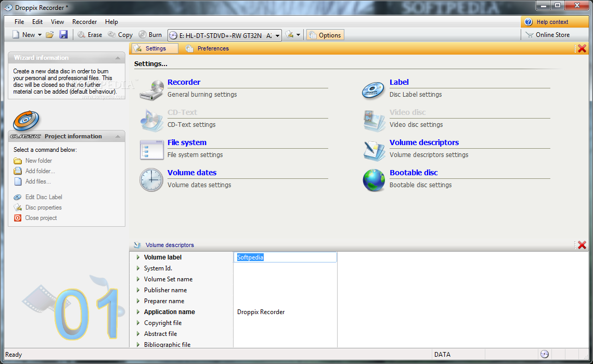Open the Label settings link
593x364 pixels.
pyautogui.click(x=399, y=82)
